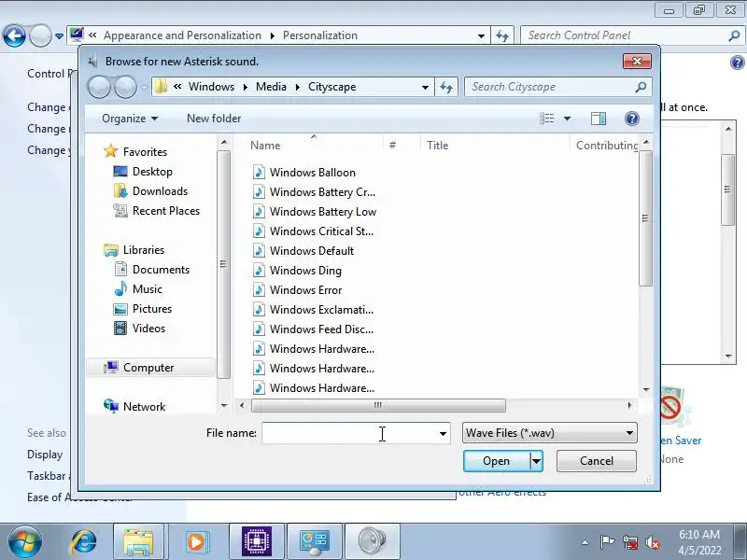Expand the Open button split arrow

click(x=536, y=461)
